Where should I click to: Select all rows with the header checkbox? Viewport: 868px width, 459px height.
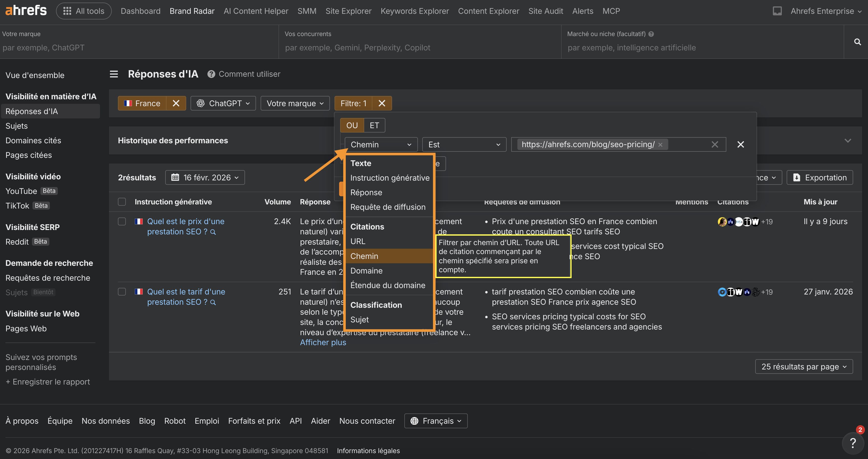[122, 202]
